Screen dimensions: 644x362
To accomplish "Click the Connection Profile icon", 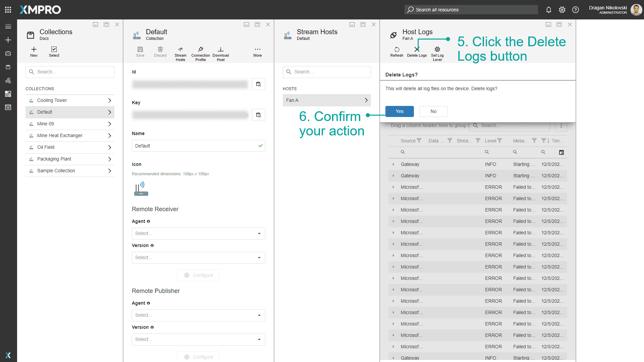I will pyautogui.click(x=201, y=50).
